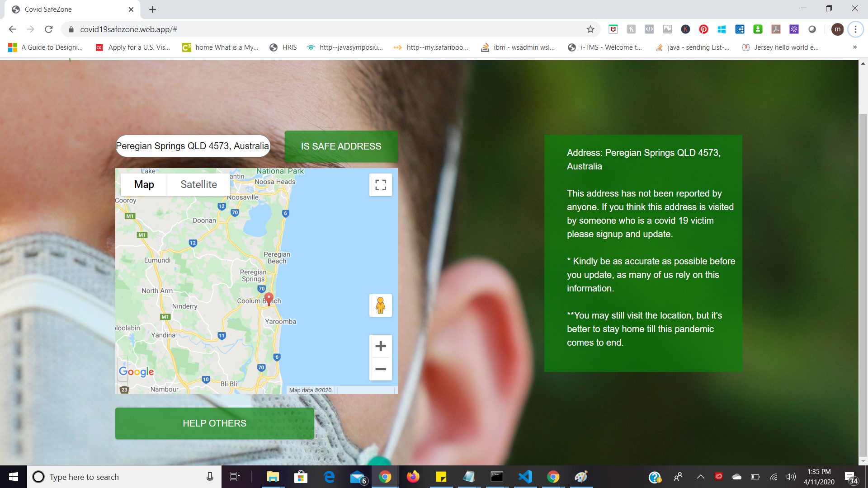Open a new browser tab

point(153,9)
